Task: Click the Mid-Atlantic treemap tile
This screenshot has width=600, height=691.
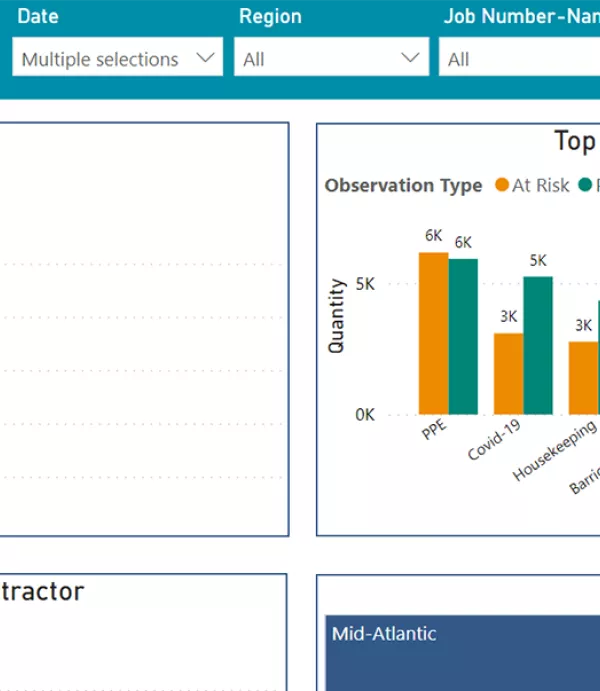Action: 463,653
